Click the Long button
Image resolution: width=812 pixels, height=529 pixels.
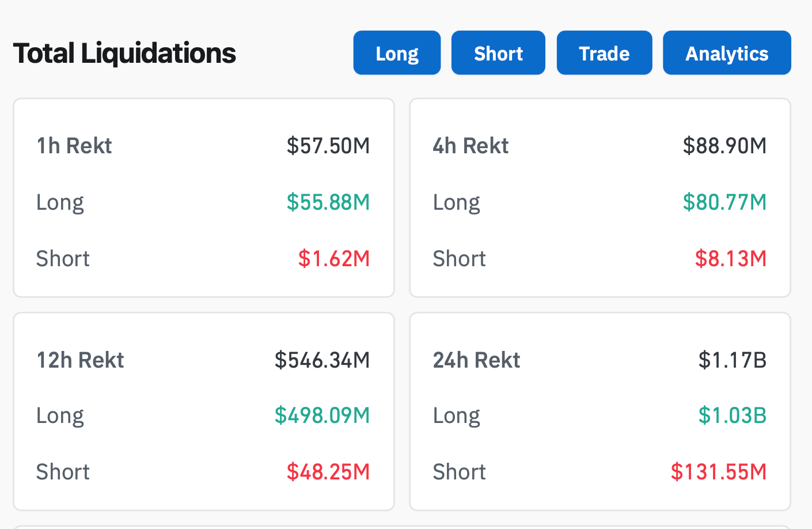click(x=397, y=53)
